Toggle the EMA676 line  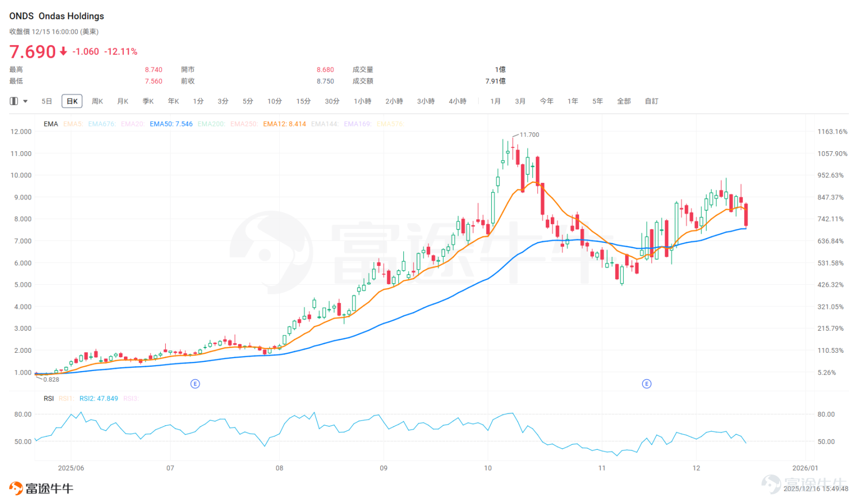point(101,124)
